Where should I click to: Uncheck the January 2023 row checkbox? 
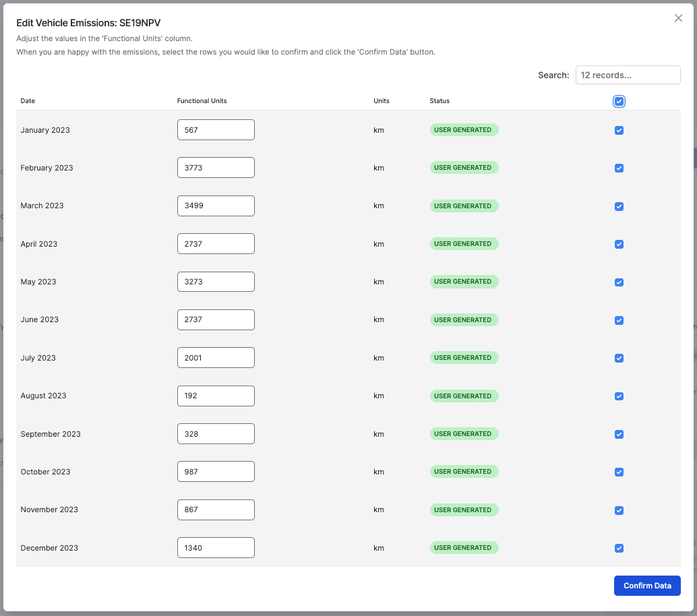619,131
